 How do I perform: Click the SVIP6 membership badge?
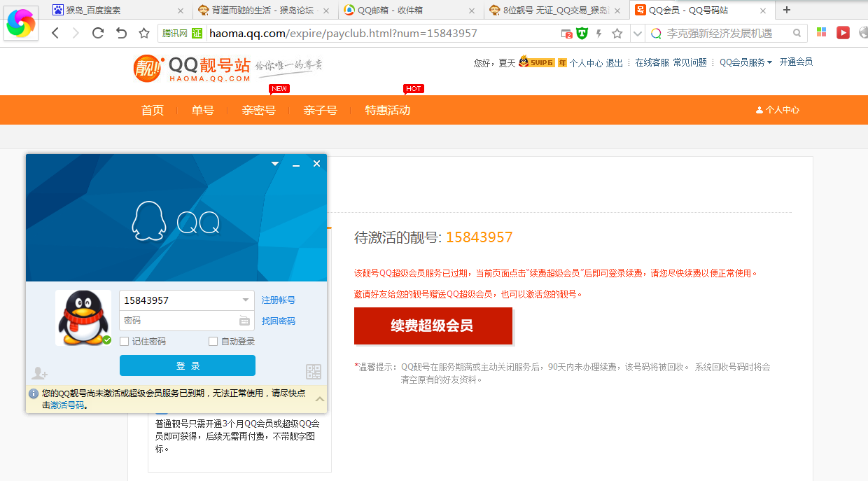(537, 62)
